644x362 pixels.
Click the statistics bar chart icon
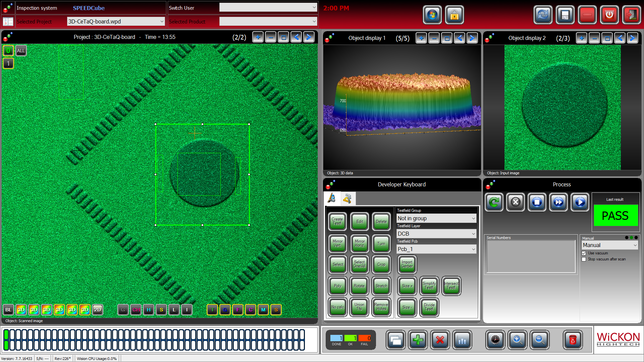[462, 340]
